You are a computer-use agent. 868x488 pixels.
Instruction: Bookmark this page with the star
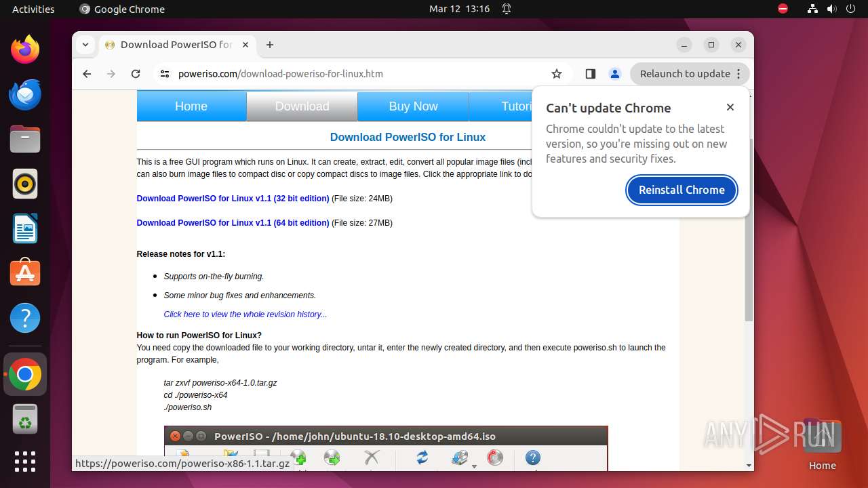(557, 74)
